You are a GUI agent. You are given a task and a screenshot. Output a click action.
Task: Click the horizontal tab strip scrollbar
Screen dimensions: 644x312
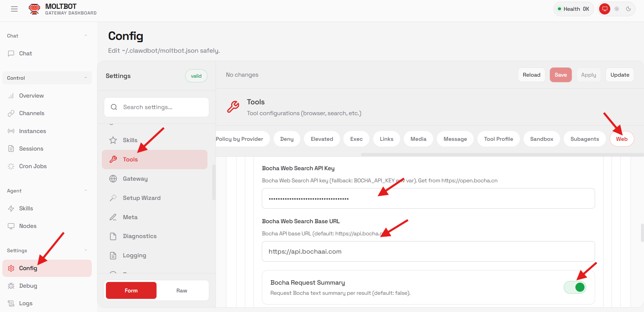coord(502,155)
